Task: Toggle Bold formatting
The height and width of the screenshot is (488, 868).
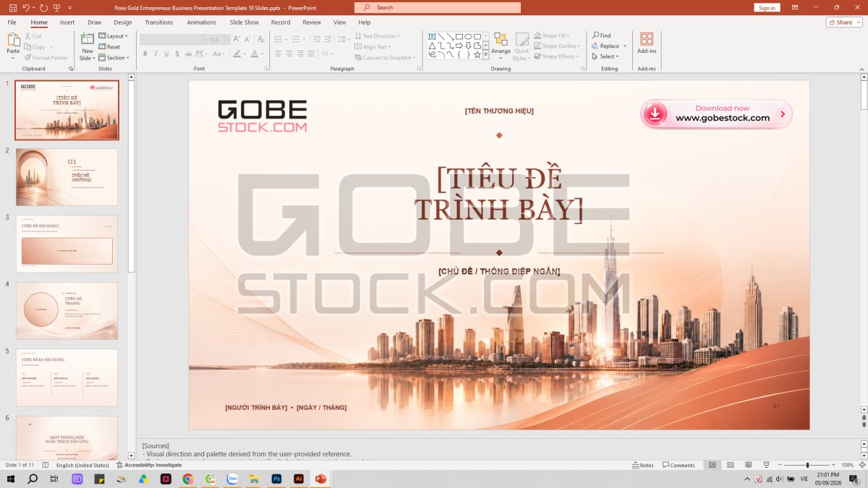Action: click(145, 53)
